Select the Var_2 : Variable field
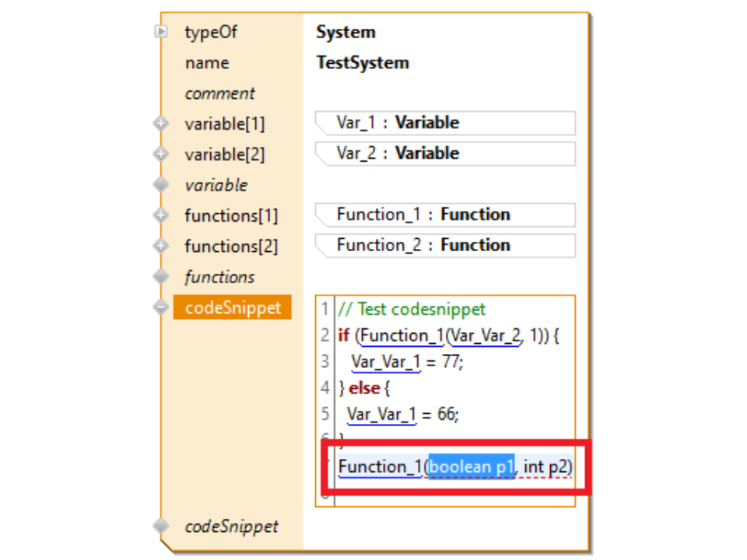The height and width of the screenshot is (560, 747). pyautogui.click(x=444, y=153)
